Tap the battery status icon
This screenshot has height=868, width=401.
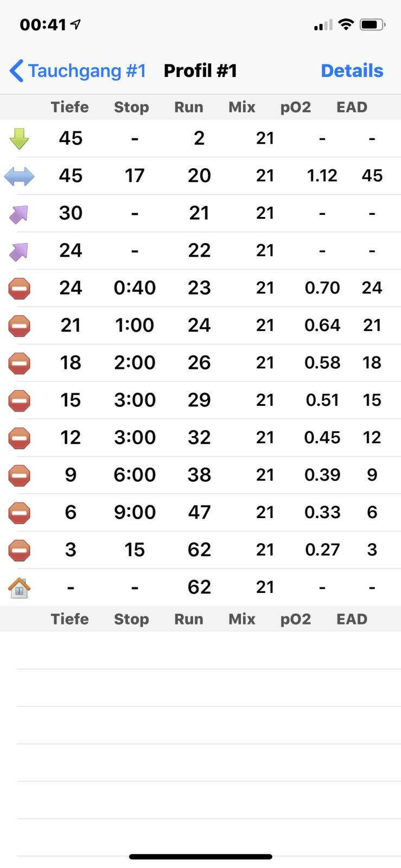coord(372,24)
